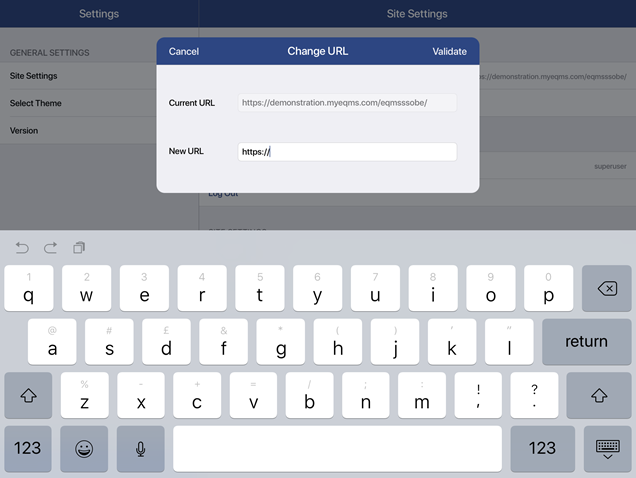The height and width of the screenshot is (478, 636).
Task: Tap the left shift key
Action: [28, 395]
